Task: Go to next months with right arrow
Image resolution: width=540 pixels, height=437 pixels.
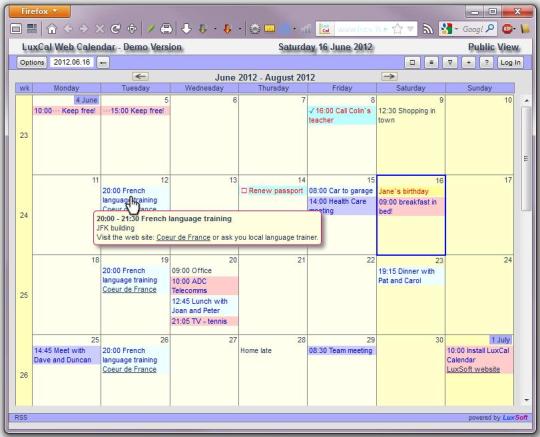Action: (x=389, y=76)
